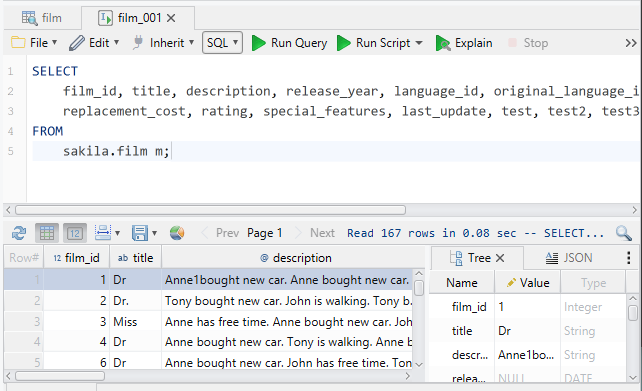The image size is (642, 391).
Task: Click the refresh results icon
Action: pos(19,233)
